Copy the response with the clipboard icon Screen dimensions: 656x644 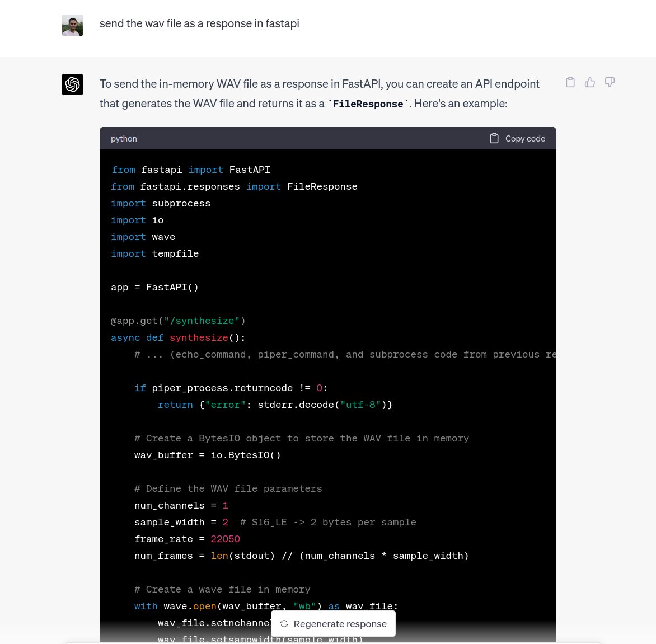pyautogui.click(x=570, y=82)
